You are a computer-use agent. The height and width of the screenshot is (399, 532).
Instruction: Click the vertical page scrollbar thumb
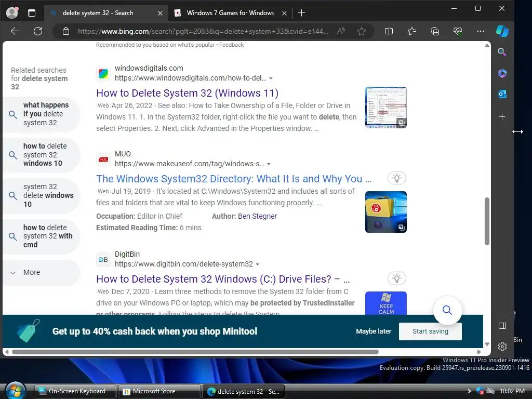click(x=487, y=221)
